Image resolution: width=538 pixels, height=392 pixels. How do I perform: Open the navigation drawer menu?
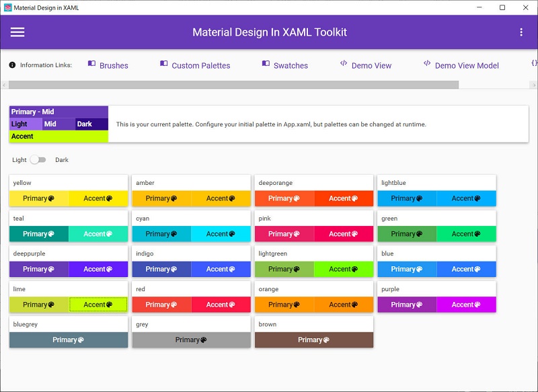click(x=17, y=32)
